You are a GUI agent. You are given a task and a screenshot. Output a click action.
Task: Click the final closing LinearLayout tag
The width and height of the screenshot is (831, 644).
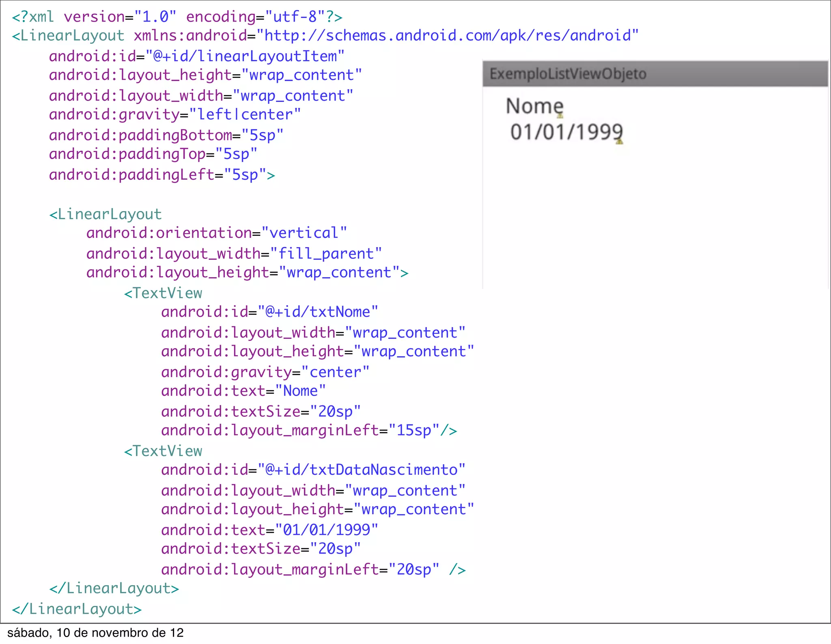77,609
